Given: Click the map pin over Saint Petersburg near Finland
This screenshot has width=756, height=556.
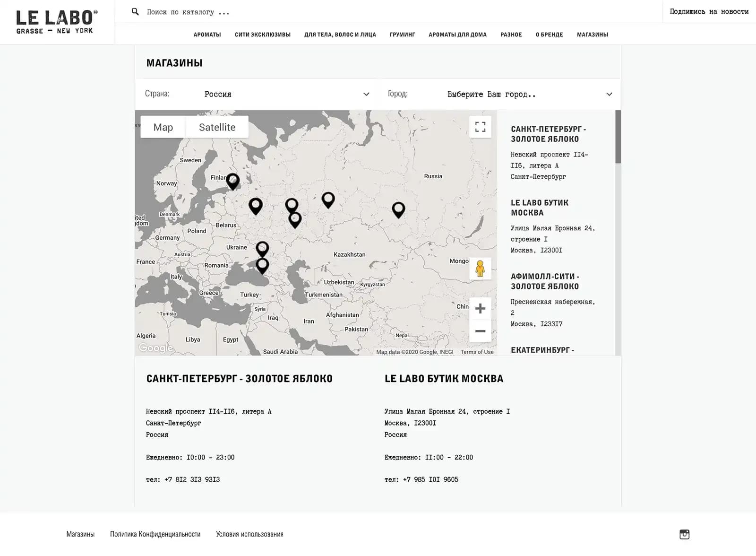Looking at the screenshot, I should pos(233,182).
